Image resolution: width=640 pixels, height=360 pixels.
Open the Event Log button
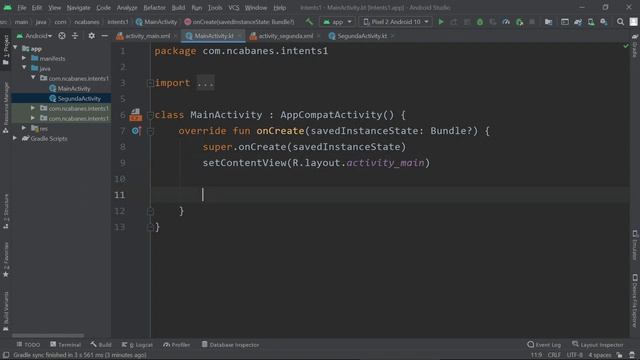pyautogui.click(x=544, y=345)
